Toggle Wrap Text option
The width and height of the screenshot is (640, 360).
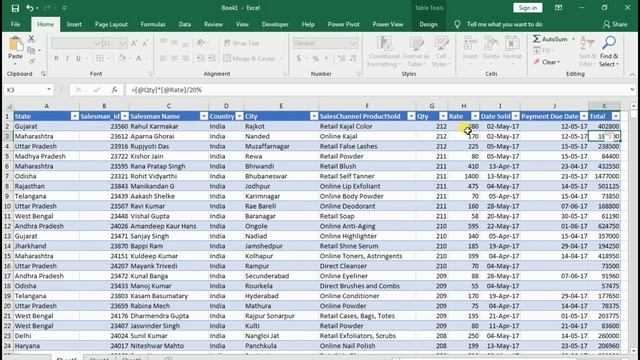click(x=242, y=43)
